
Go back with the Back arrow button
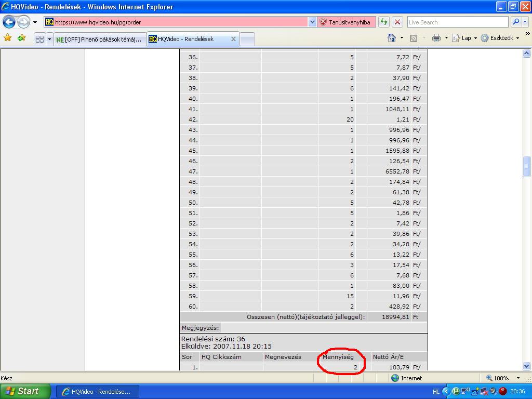tap(9, 22)
